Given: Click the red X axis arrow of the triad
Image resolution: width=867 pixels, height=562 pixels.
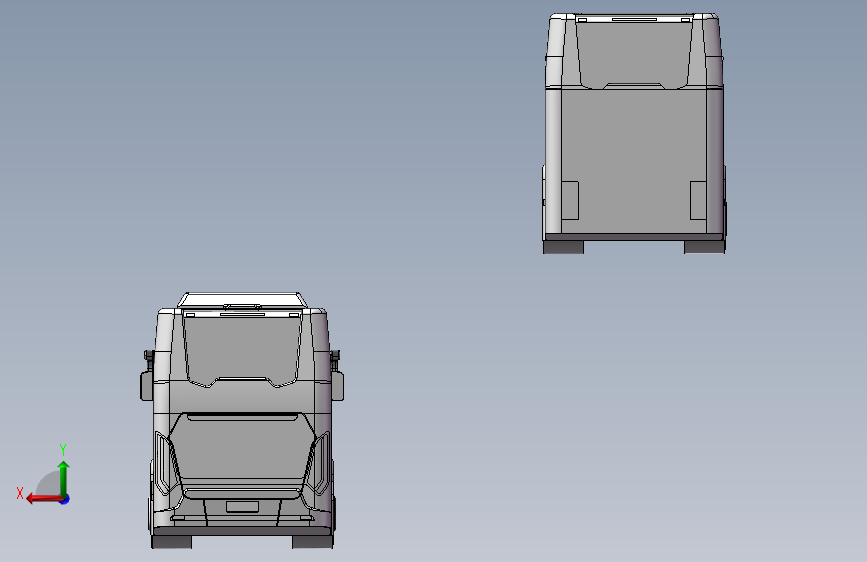Looking at the screenshot, I should tap(44, 499).
